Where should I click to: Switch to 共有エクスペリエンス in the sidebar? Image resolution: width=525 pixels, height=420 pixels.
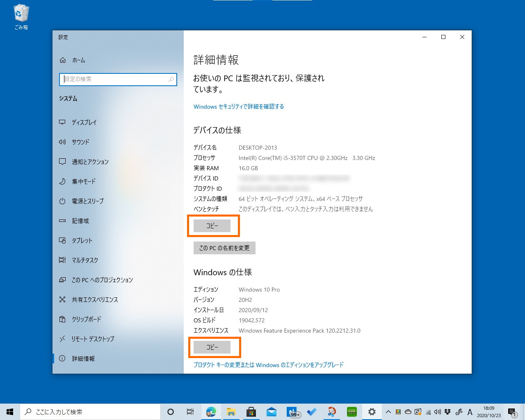point(94,299)
